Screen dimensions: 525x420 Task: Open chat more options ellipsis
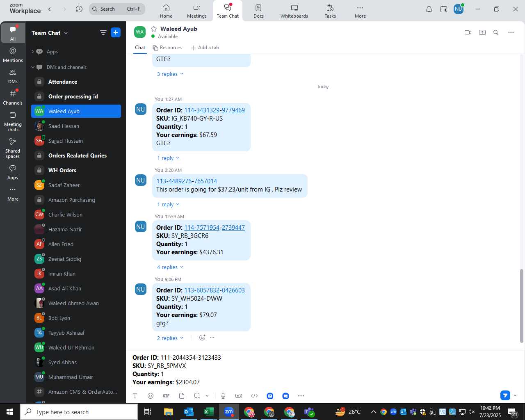click(x=511, y=32)
